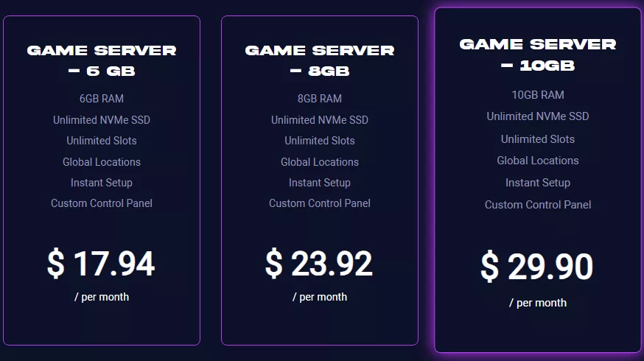Click Global Locations in the 10GB card
The width and height of the screenshot is (644, 361).
click(x=538, y=161)
